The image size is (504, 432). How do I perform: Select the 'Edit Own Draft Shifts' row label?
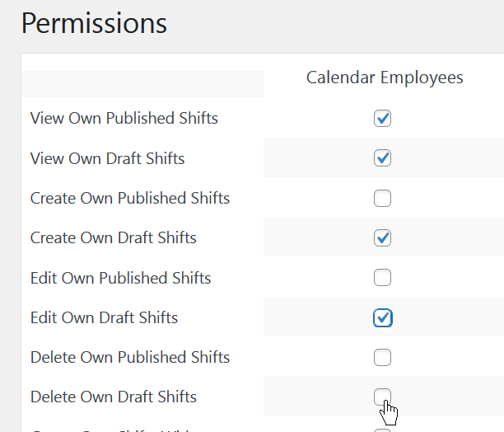(104, 317)
